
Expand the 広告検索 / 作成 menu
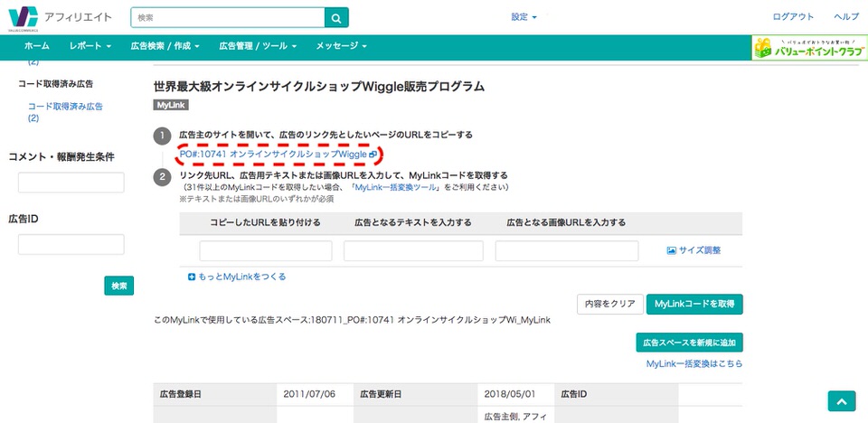pyautogui.click(x=165, y=46)
